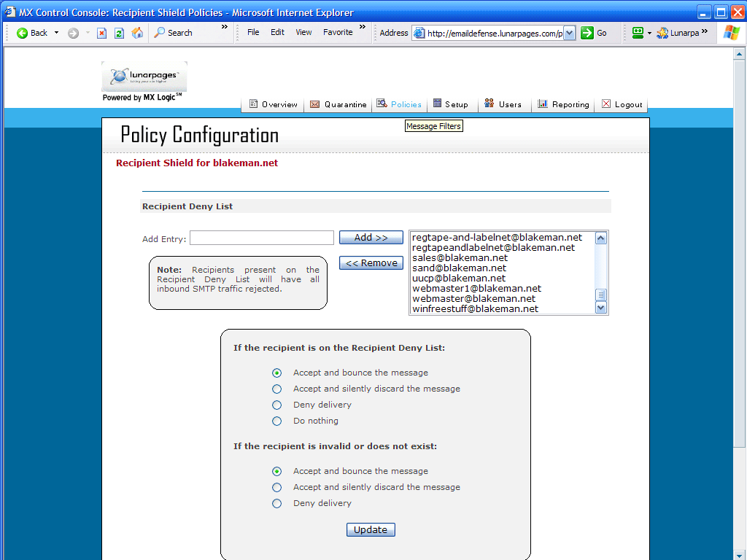Open the Back button history dropdown arrow
The height and width of the screenshot is (560, 747).
point(56,33)
